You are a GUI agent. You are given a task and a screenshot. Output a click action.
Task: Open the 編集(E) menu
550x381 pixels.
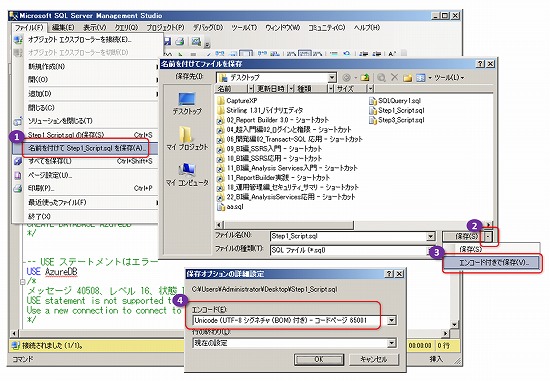(63, 27)
